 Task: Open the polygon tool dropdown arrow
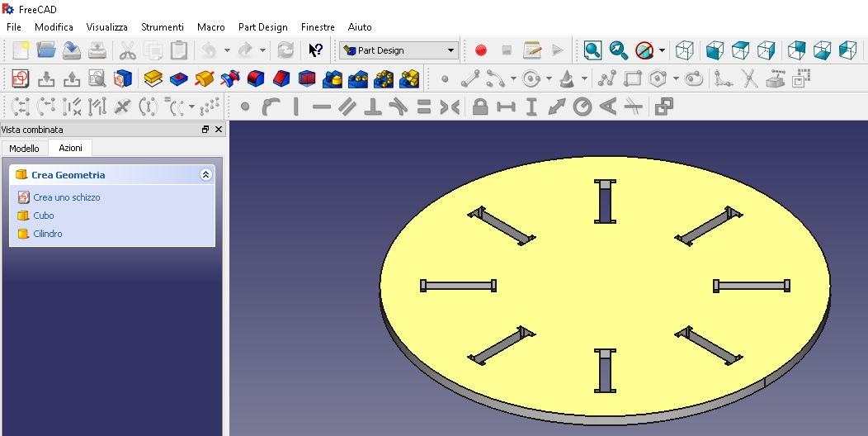tap(676, 78)
